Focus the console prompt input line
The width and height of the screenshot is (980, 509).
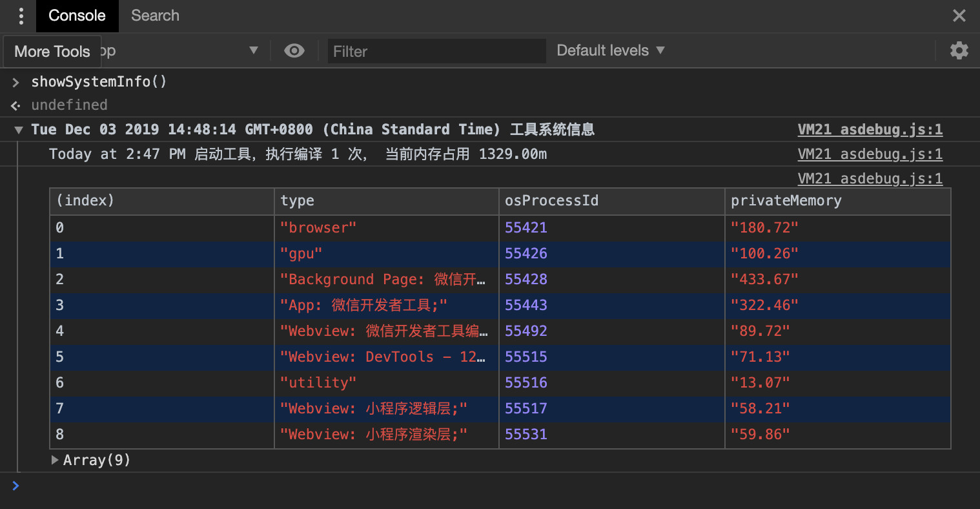(452, 486)
